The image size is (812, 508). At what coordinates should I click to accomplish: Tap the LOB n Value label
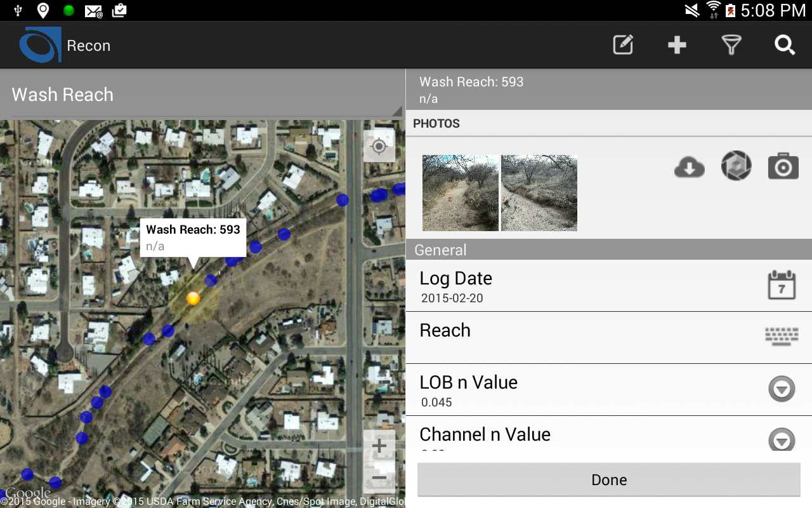[x=468, y=382]
